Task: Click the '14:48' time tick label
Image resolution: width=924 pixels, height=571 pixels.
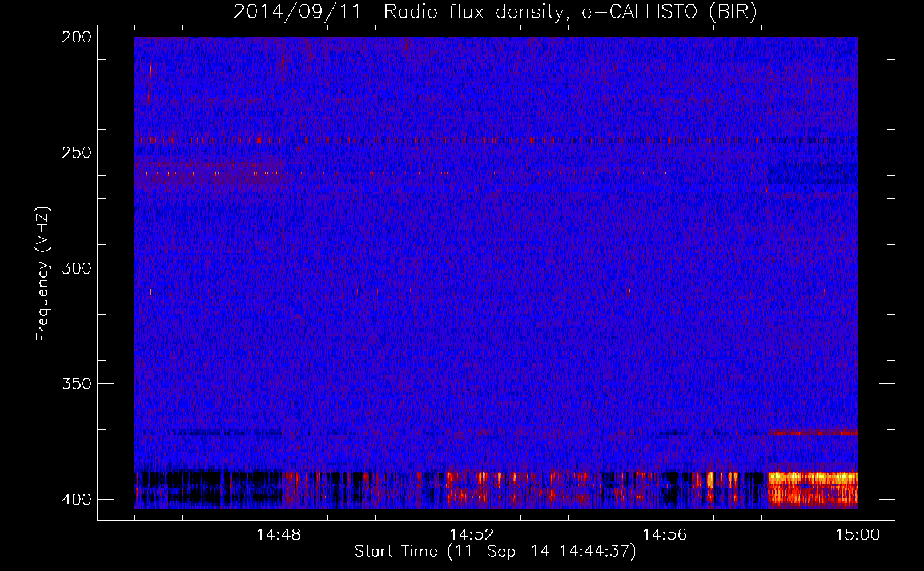Action: [279, 535]
